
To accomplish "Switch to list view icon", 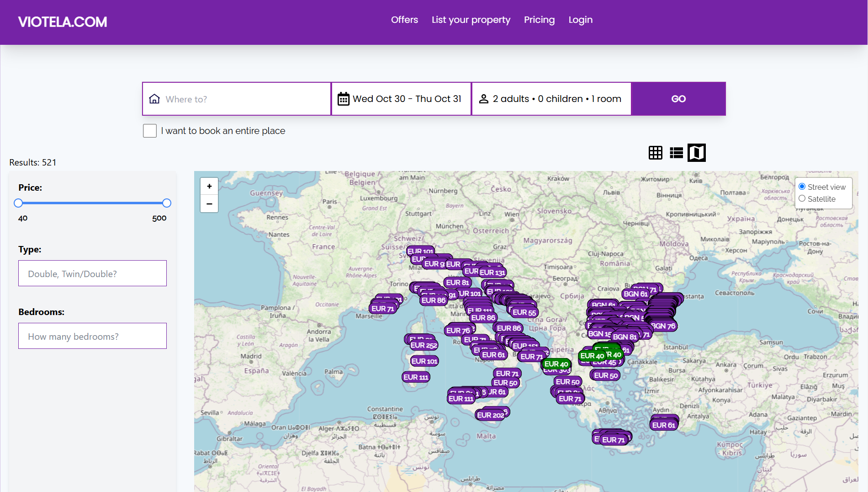I will pos(676,153).
